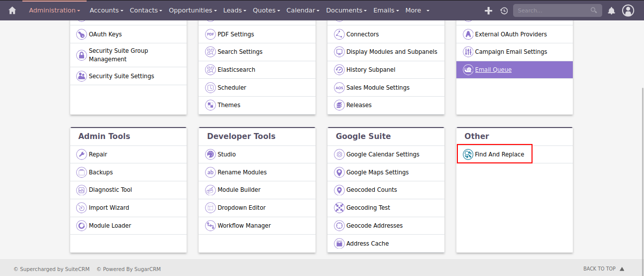Screen dimensions: 644x276
Task: Expand the Opportunities menu
Action: point(193,10)
